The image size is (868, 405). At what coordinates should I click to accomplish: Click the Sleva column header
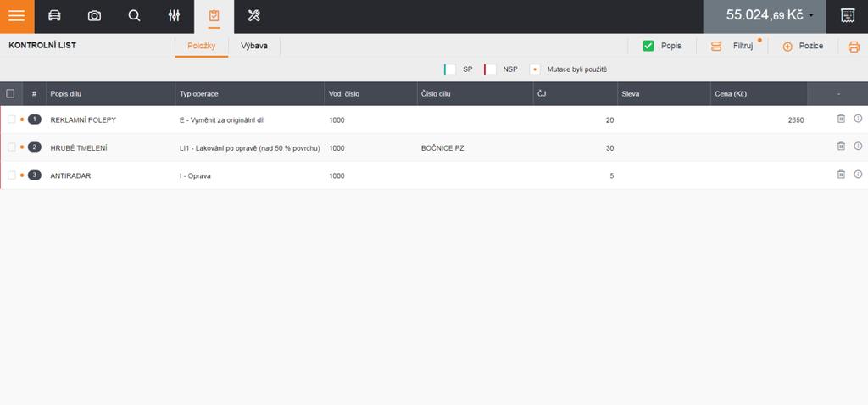click(631, 94)
